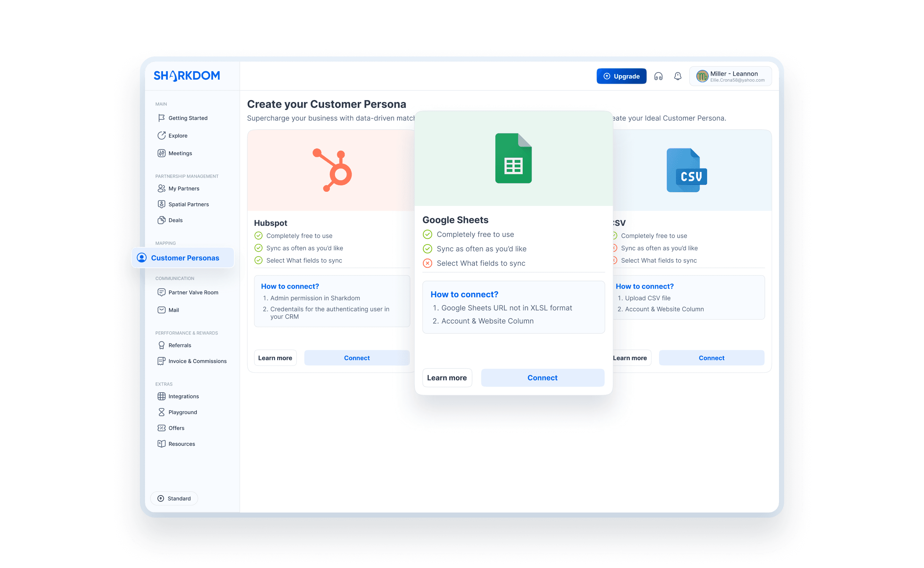Click Learn more on Google Sheets card
This screenshot has width=924, height=568.
coord(447,377)
